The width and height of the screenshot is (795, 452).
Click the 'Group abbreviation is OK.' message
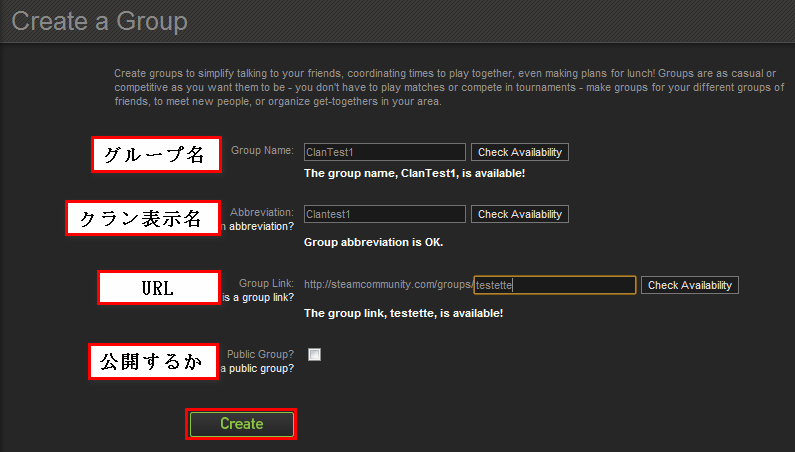pyautogui.click(x=373, y=242)
